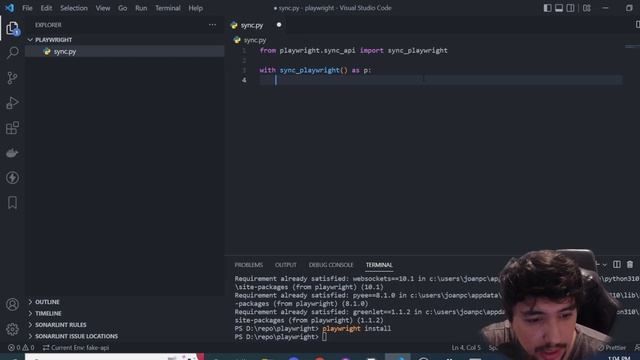This screenshot has width=640, height=360.
Task: Open the Selection menu
Action: pos(74,8)
